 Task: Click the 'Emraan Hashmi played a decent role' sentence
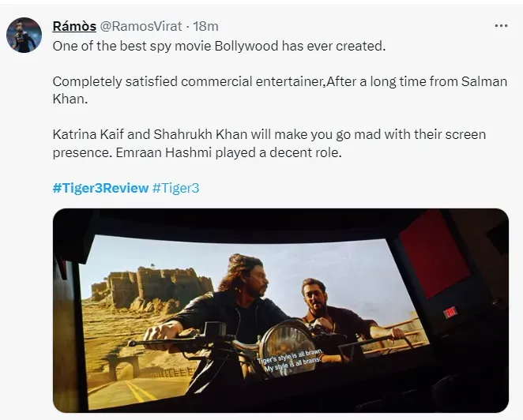coord(229,152)
